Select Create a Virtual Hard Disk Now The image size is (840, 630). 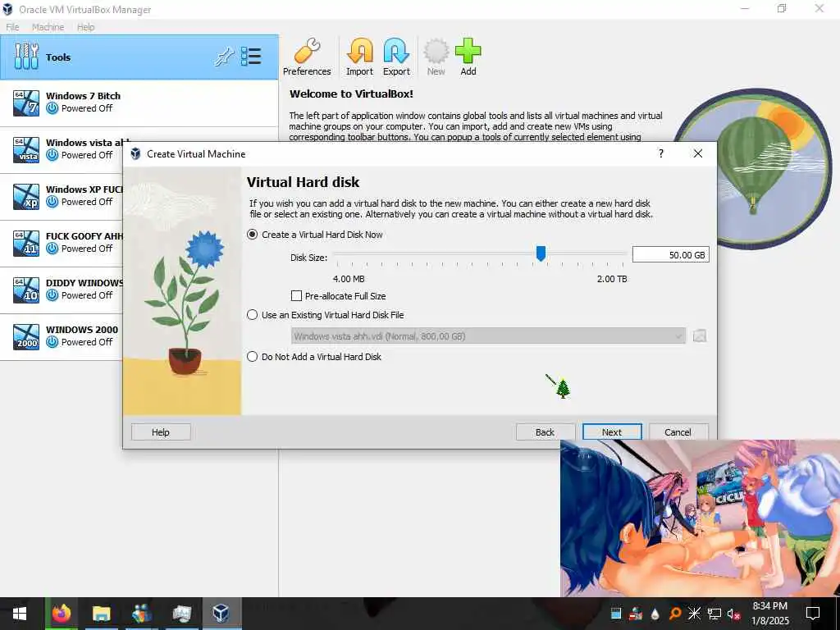(315, 235)
